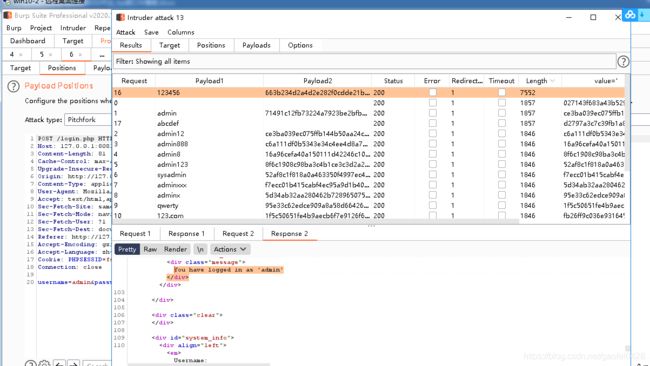Open the blue cloud sync icon
The width and height of the screenshot is (650, 366).
pyautogui.click(x=630, y=15)
